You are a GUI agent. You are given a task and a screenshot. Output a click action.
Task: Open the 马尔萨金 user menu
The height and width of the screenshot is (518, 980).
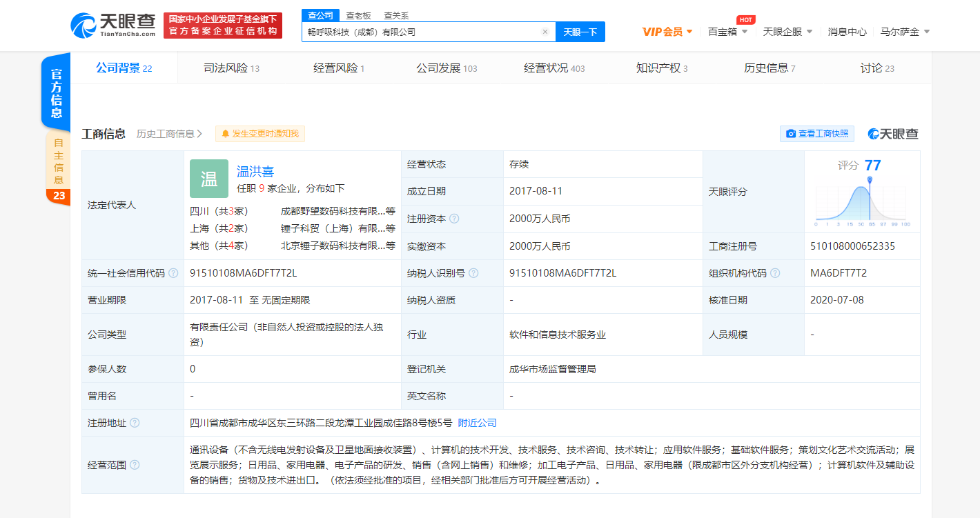pyautogui.click(x=905, y=32)
